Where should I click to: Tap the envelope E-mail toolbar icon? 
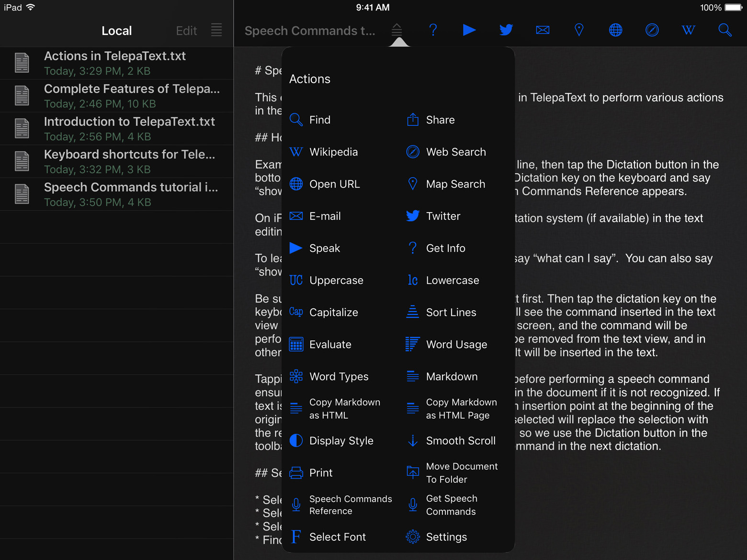tap(543, 30)
